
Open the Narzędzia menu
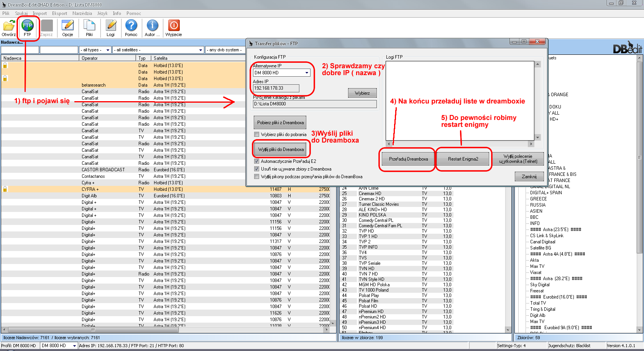click(82, 13)
